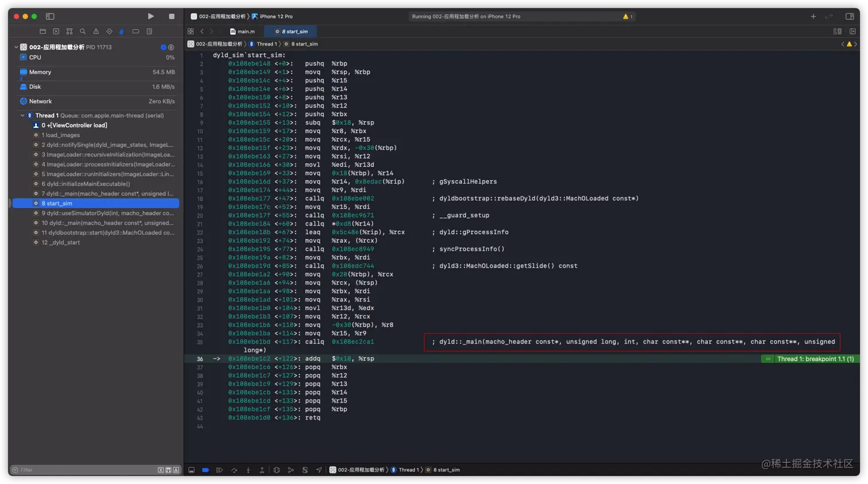The width and height of the screenshot is (868, 484).
Task: Select the Debug navigator icon
Action: click(122, 32)
